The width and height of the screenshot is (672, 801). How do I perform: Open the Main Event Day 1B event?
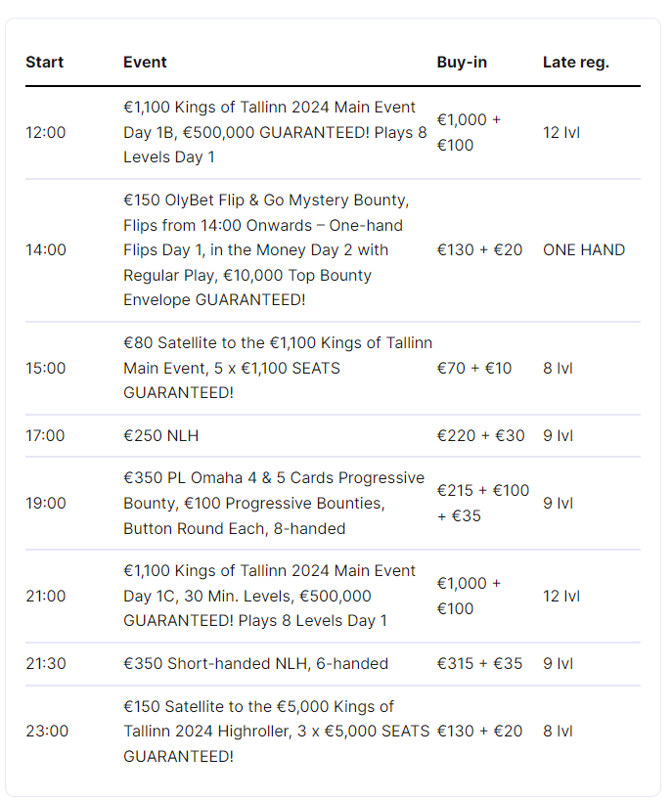[x=275, y=132]
